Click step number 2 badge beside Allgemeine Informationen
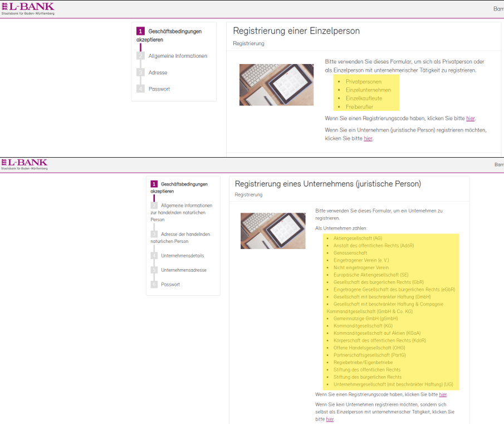The image size is (504, 424). coord(140,56)
